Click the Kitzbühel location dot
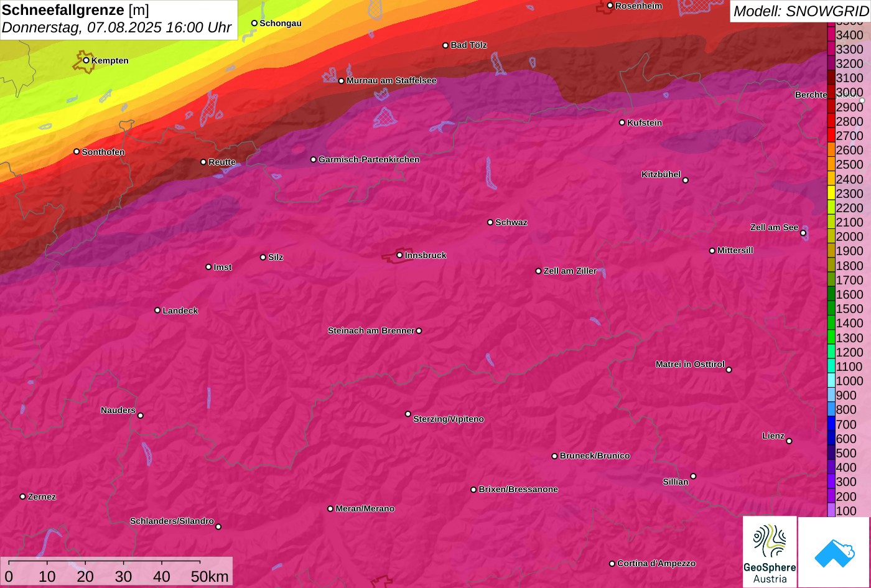Image resolution: width=871 pixels, height=588 pixels. tap(686, 180)
